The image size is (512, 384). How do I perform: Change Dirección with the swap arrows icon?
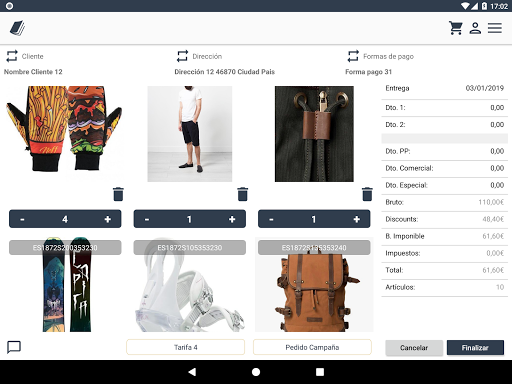(x=182, y=56)
